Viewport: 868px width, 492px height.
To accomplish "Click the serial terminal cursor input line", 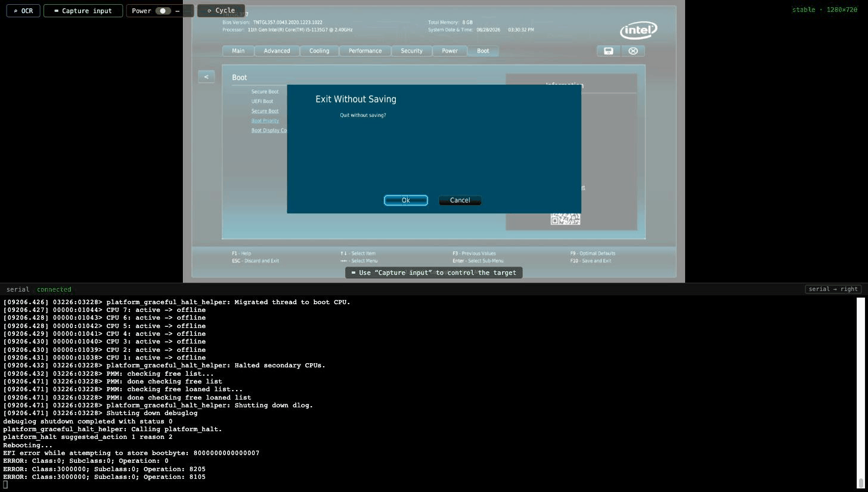I will coord(5,484).
